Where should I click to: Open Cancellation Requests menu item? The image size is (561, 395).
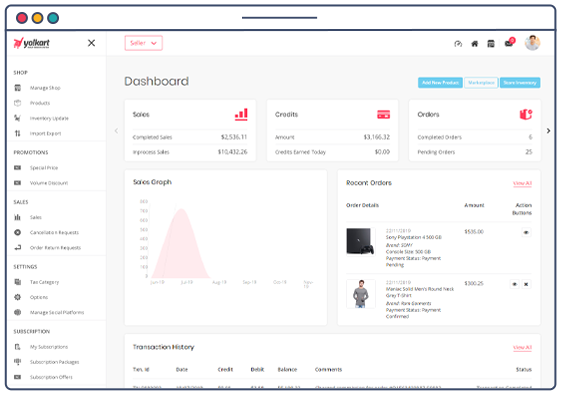54,232
